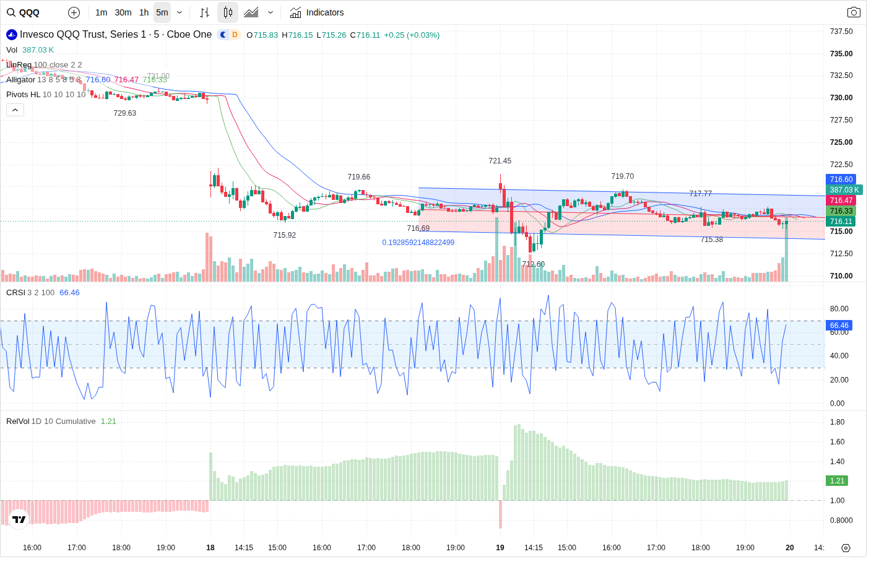879x588 pixels.
Task: Select the Bars chart style icon
Action: [x=205, y=12]
